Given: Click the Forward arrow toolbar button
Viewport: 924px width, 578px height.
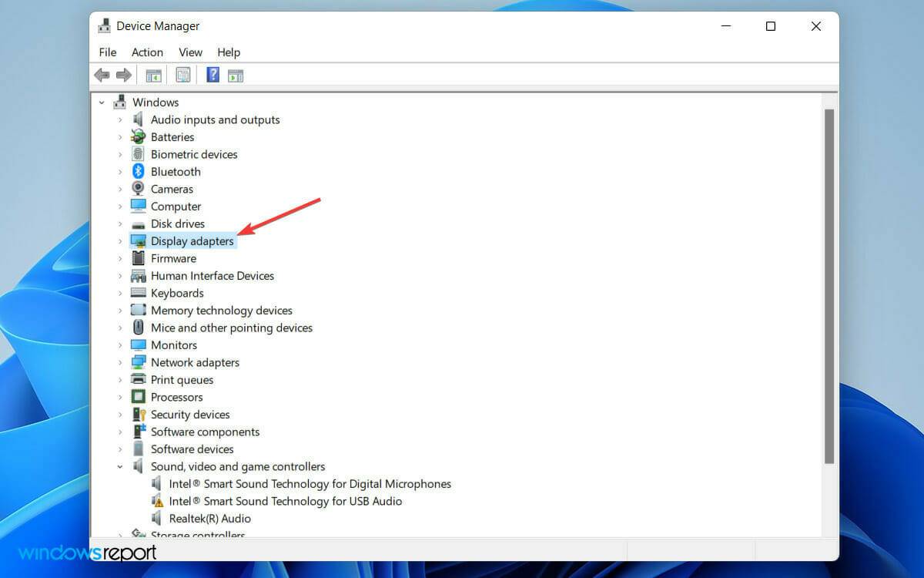Looking at the screenshot, I should point(123,75).
